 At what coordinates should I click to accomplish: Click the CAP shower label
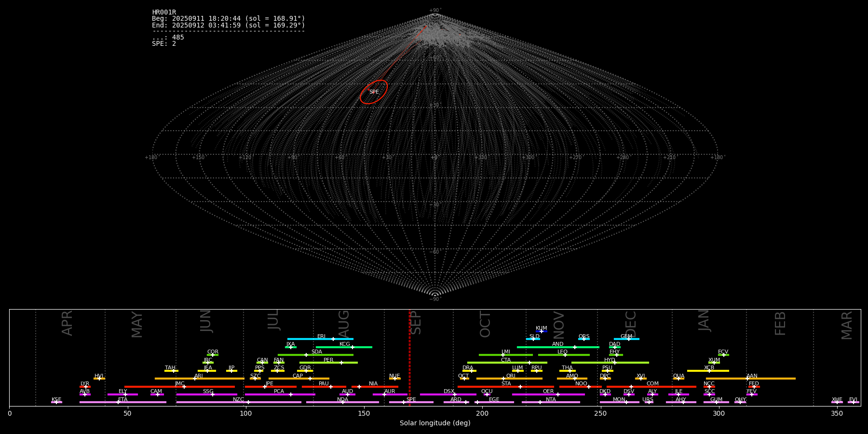tap(298, 376)
